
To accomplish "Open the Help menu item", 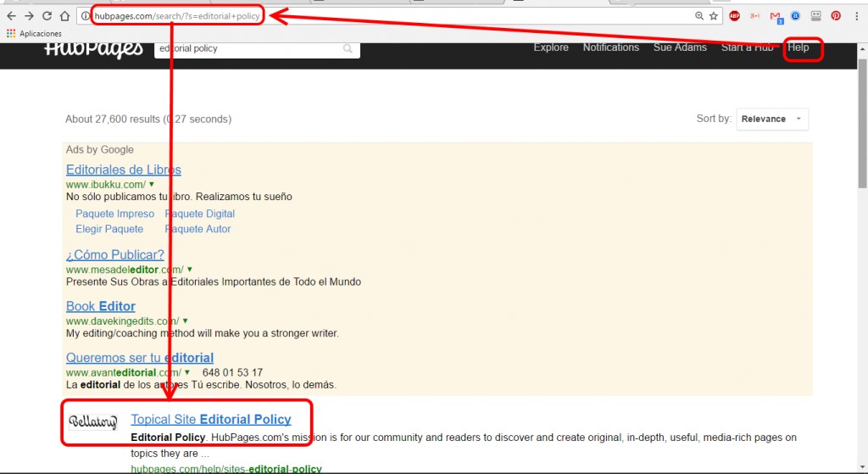I will click(798, 47).
